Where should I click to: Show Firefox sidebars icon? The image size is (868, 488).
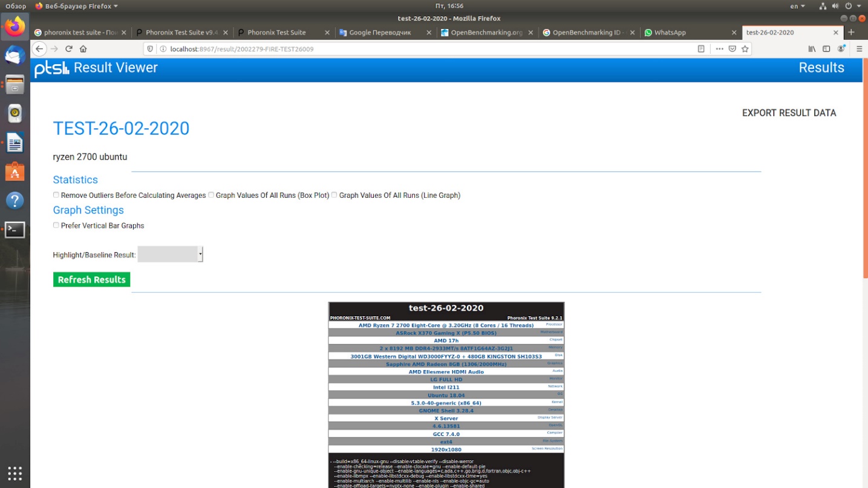coord(826,49)
